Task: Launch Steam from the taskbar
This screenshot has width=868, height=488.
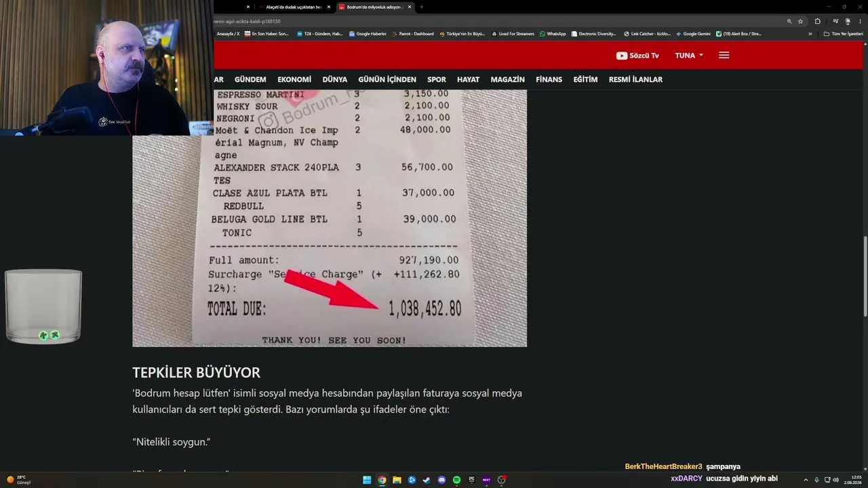Action: pyautogui.click(x=427, y=480)
